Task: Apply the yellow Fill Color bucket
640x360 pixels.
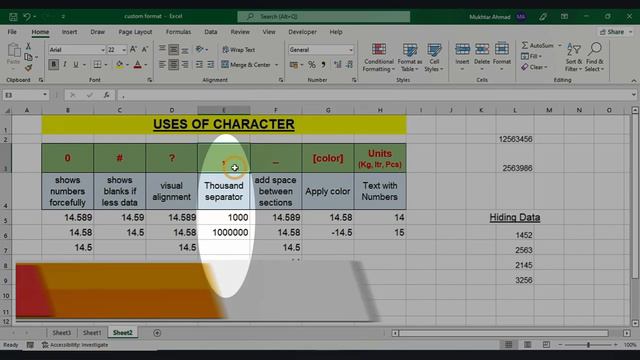Action: pos(119,64)
